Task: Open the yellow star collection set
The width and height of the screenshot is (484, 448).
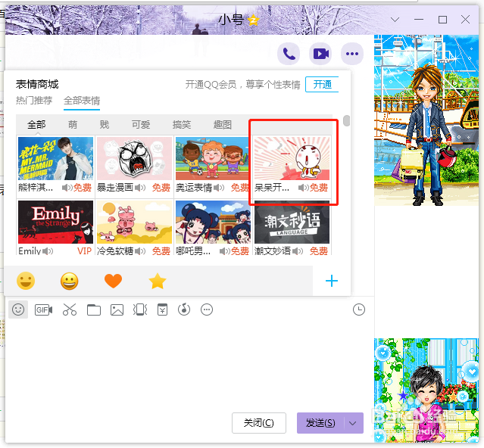Action: (158, 281)
